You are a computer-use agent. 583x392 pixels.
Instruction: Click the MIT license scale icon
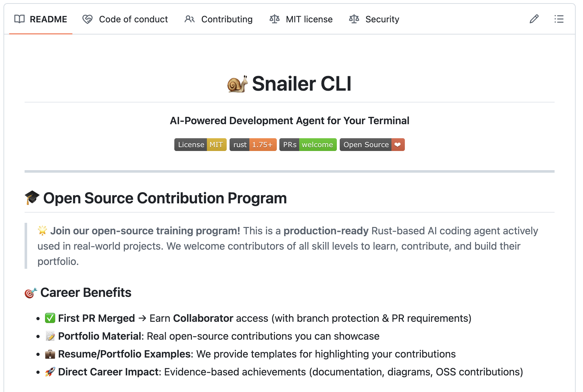275,19
